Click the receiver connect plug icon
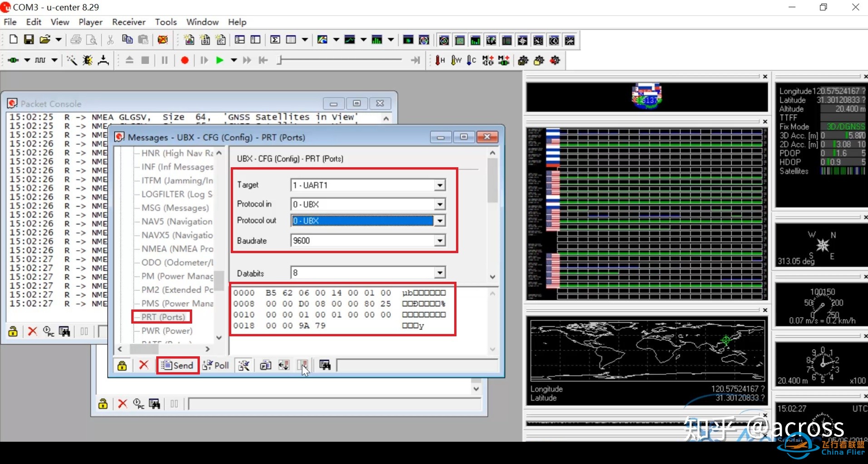 (13, 60)
